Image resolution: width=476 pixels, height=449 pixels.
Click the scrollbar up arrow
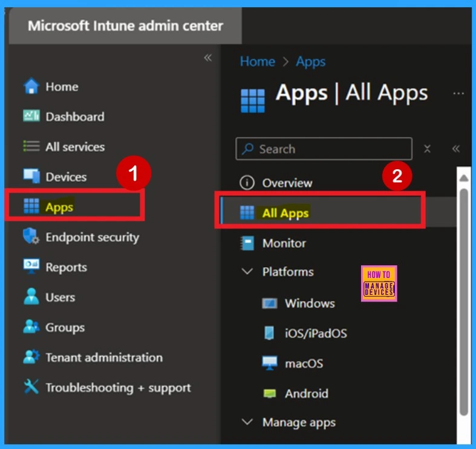tap(463, 178)
